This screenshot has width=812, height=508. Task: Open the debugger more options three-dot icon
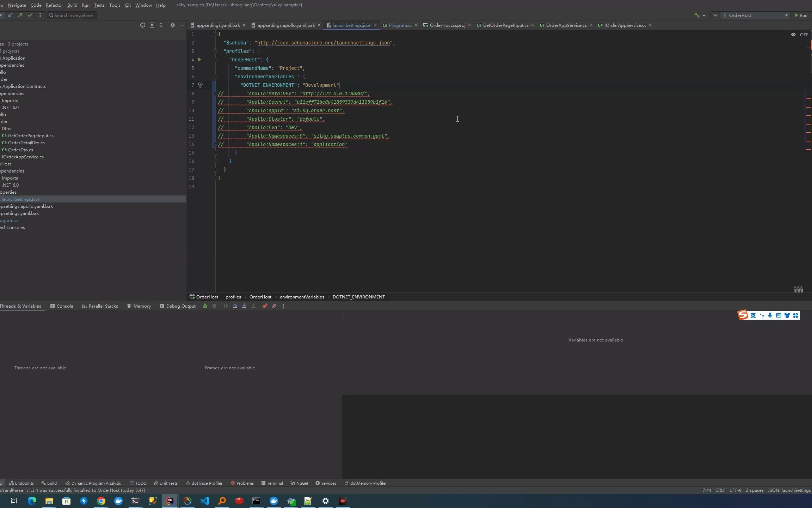click(283, 306)
